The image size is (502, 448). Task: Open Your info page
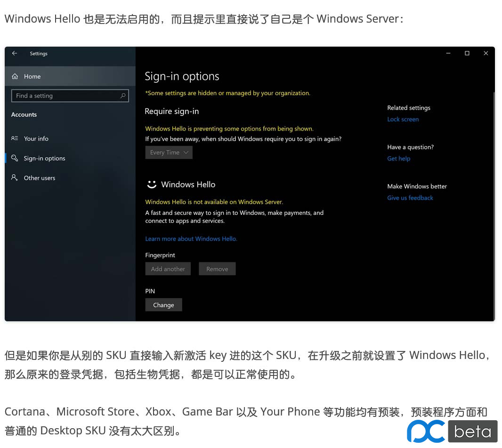click(x=70, y=138)
